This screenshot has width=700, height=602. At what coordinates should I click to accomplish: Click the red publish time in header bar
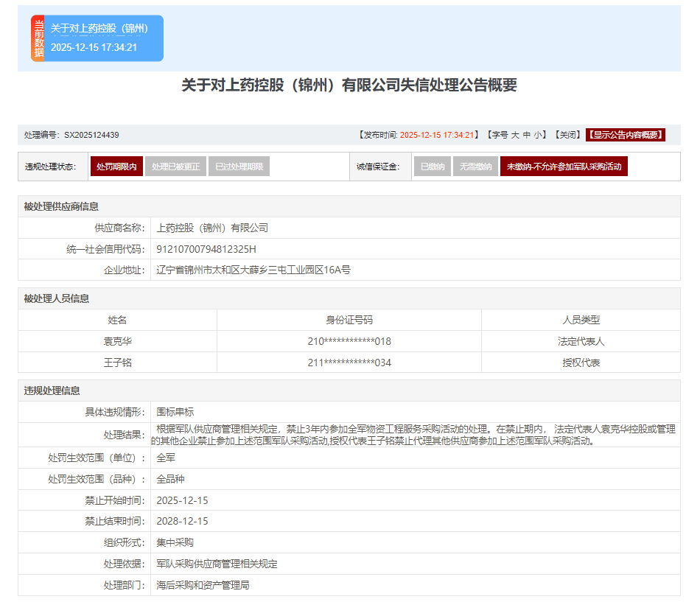(440, 135)
